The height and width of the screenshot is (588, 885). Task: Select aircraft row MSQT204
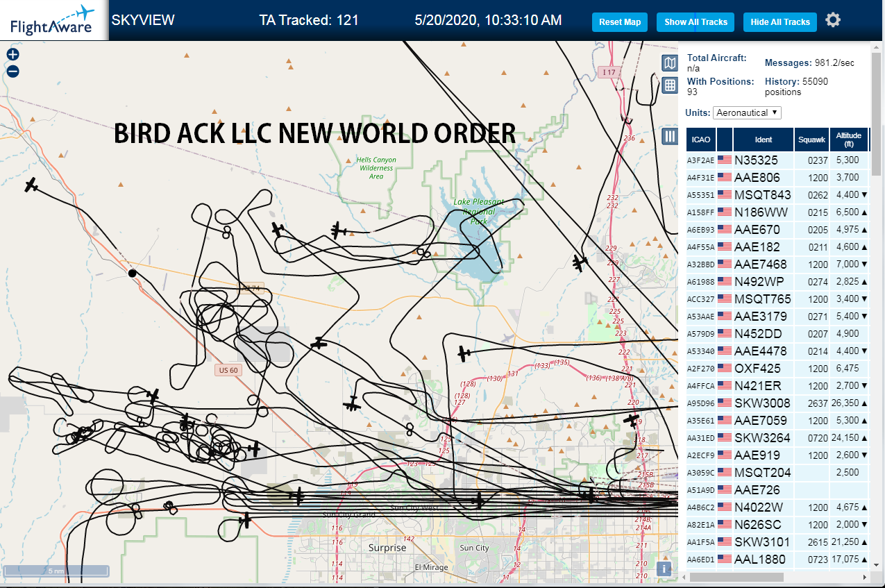(777, 473)
